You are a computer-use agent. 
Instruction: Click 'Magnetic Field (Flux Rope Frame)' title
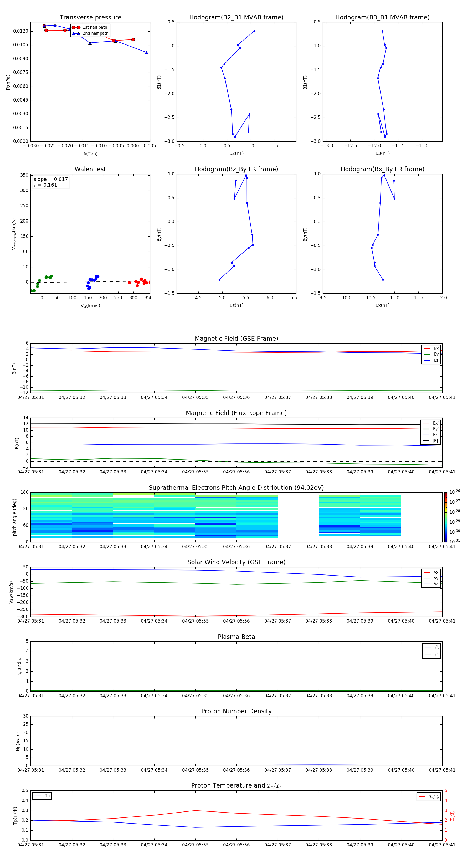[x=236, y=413]
